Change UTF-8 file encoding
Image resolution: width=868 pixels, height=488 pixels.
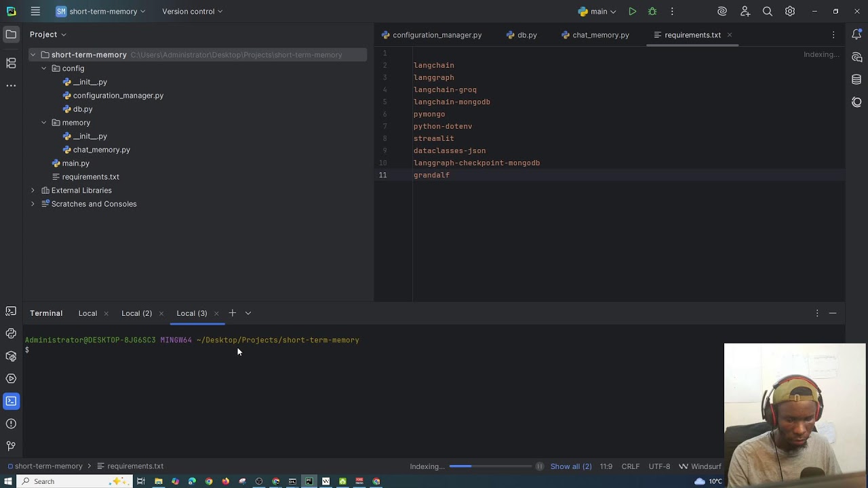point(659,466)
